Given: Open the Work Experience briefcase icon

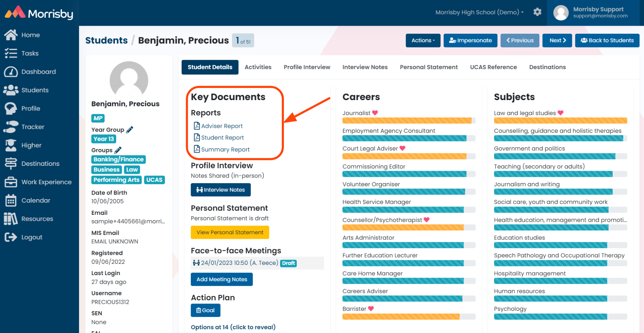Looking at the screenshot, I should pos(11,182).
